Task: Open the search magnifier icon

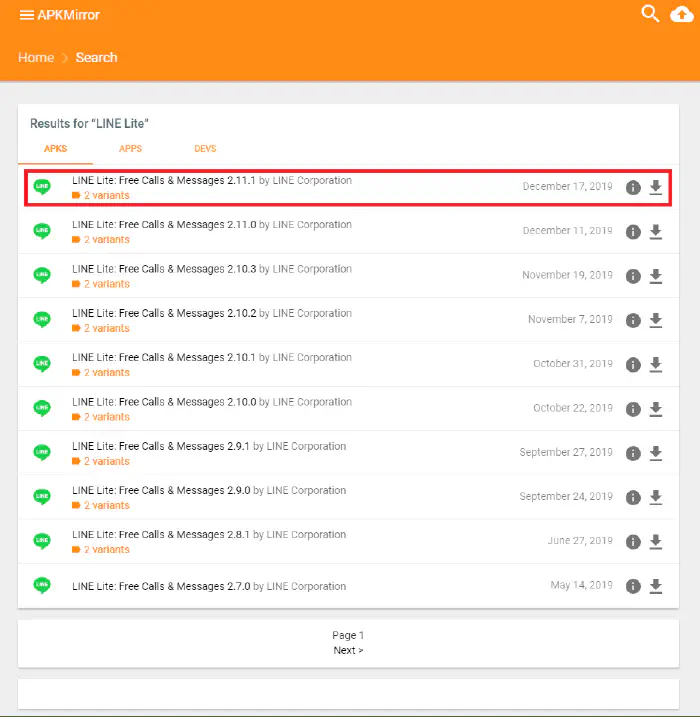Action: pyautogui.click(x=650, y=14)
